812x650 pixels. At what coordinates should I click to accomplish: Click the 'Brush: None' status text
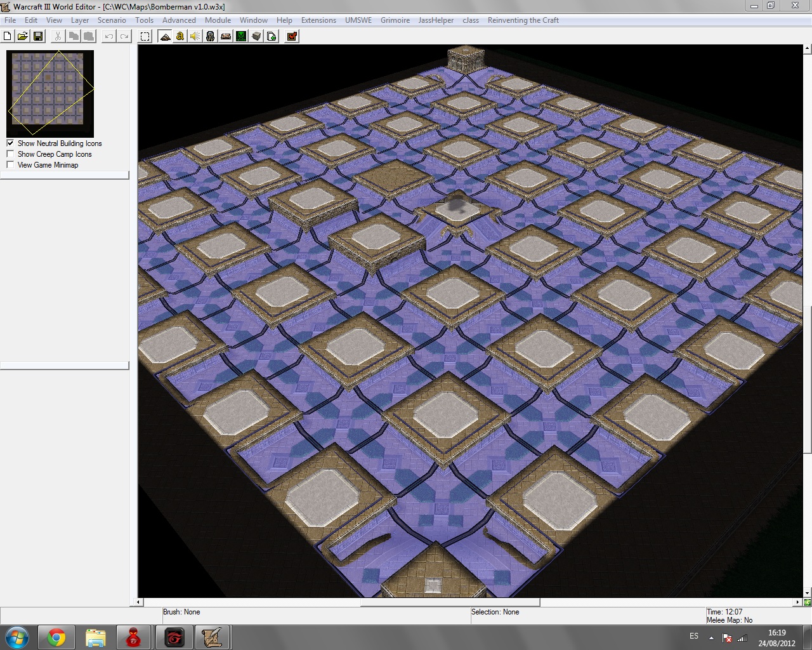pyautogui.click(x=181, y=612)
